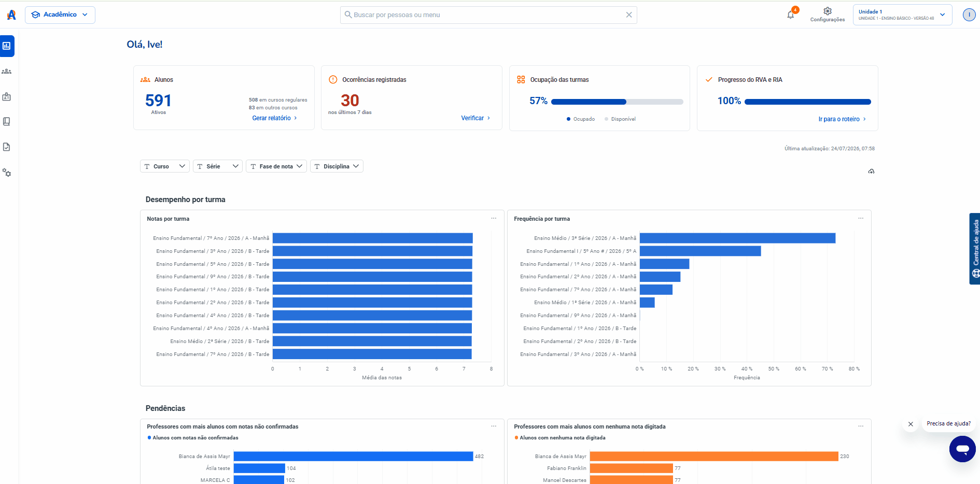Open the book icon in sidebar
The image size is (980, 484).
tap(7, 121)
